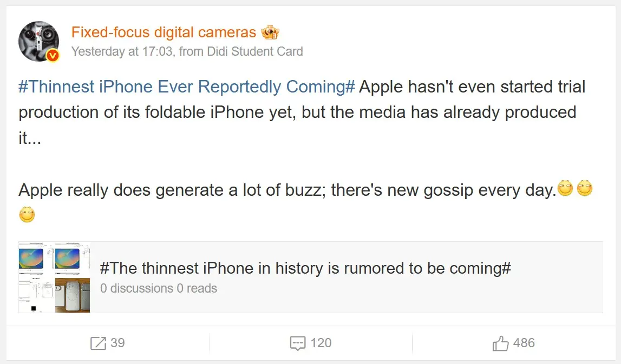Open the blue "#Thinnest iPhone Ever Reportedly Coming#" hashtag

(187, 87)
